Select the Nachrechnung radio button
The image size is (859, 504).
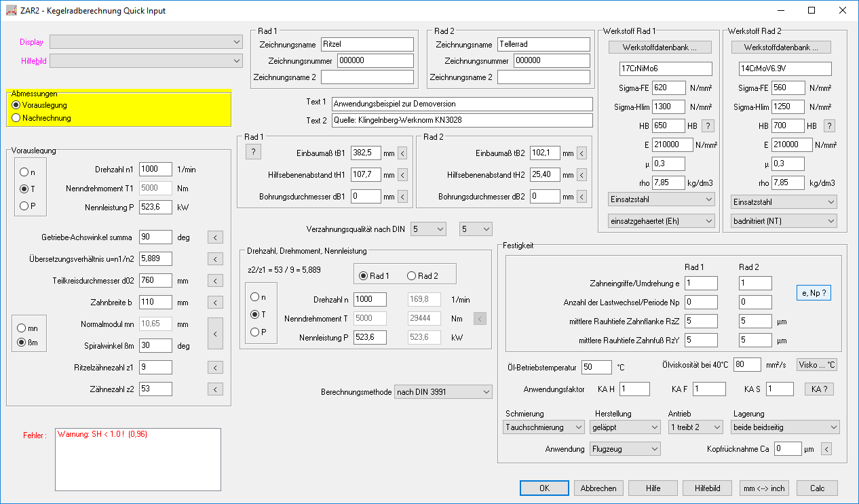tap(41, 117)
